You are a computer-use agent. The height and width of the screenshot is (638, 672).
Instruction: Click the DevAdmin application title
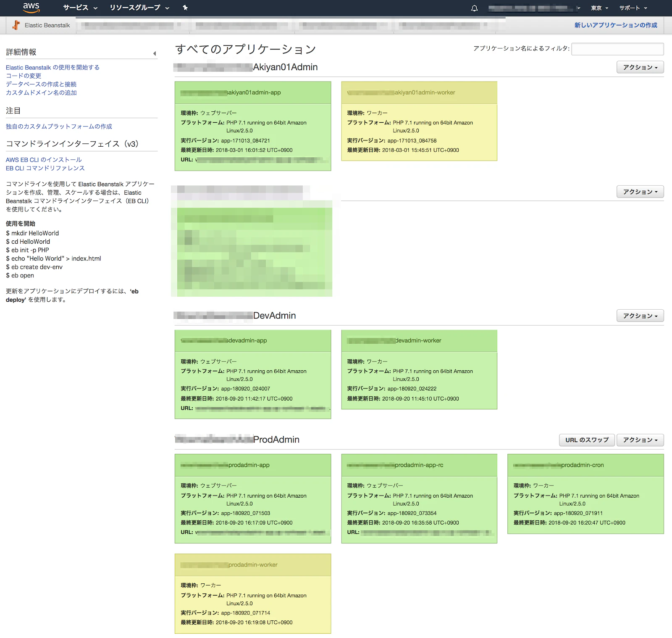235,316
